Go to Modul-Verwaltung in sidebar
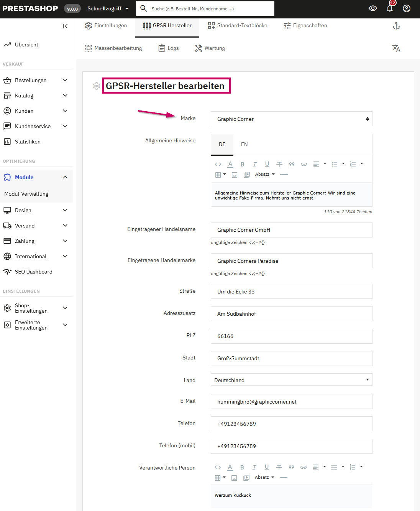 (26, 194)
